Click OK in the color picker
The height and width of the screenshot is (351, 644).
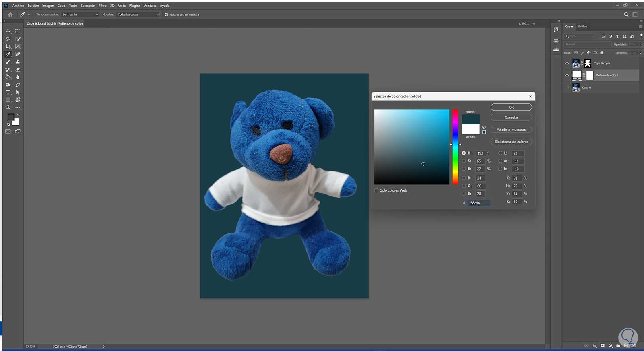pyautogui.click(x=511, y=107)
